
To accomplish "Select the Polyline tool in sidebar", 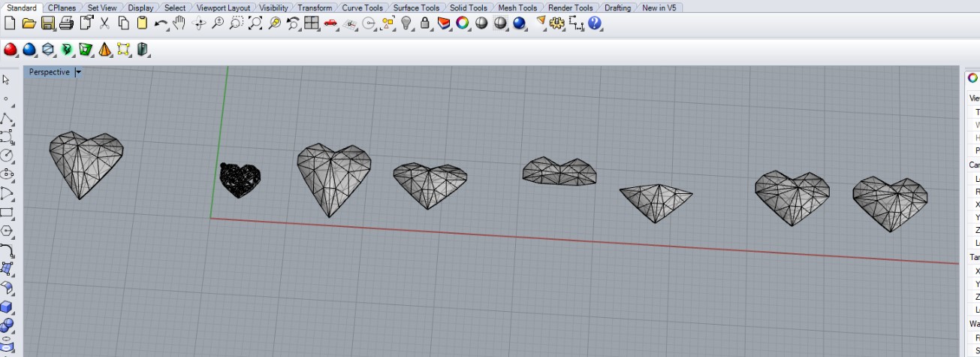I will pyautogui.click(x=7, y=118).
